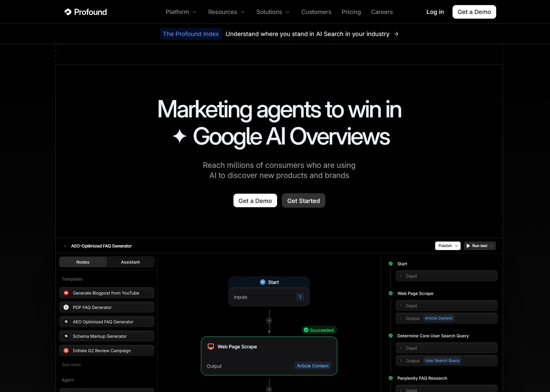The height and width of the screenshot is (392, 550).
Task: Open the Publish dropdown
Action: 448,246
